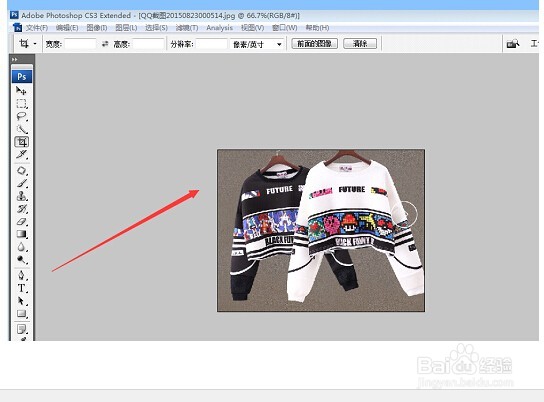Image resolution: width=544 pixels, height=402 pixels.
Task: Select the Healing Brush tool
Action: [22, 171]
